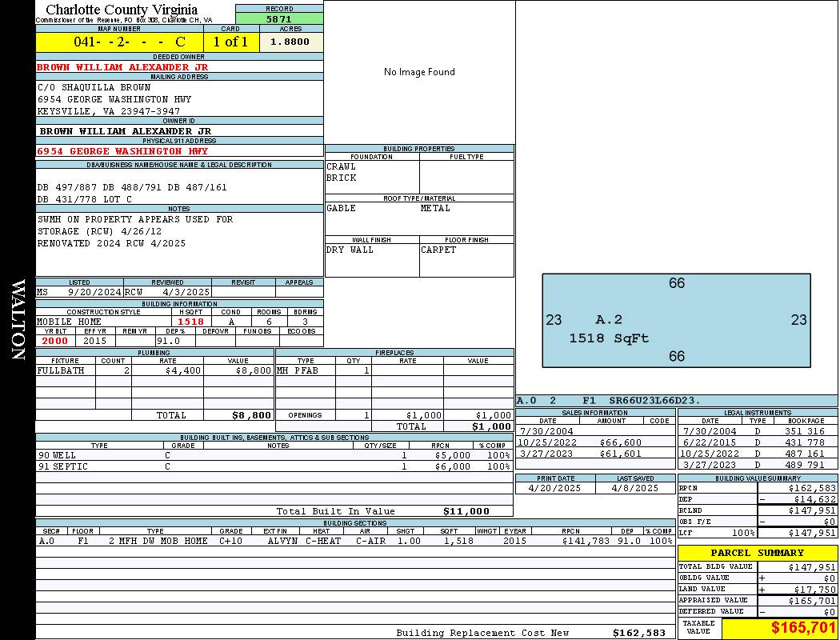Click the yellow Parcel Summary header
The height and width of the screenshot is (640, 840).
(757, 553)
